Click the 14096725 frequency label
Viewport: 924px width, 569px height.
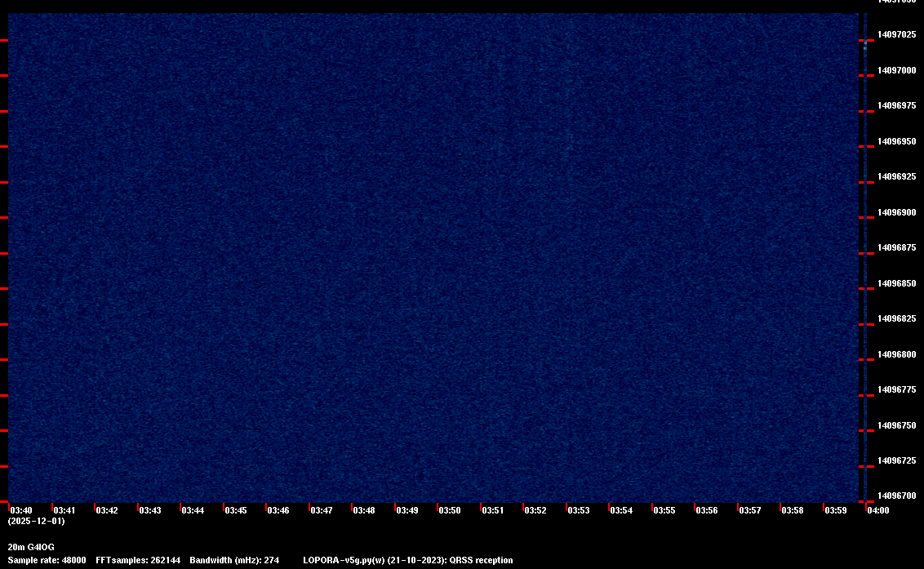coord(897,460)
